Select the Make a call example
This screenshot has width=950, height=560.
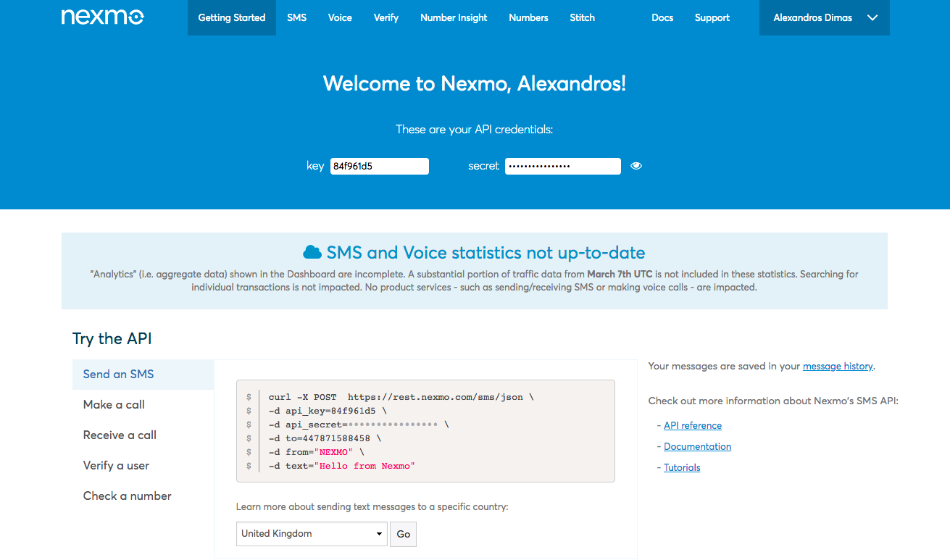coord(114,405)
